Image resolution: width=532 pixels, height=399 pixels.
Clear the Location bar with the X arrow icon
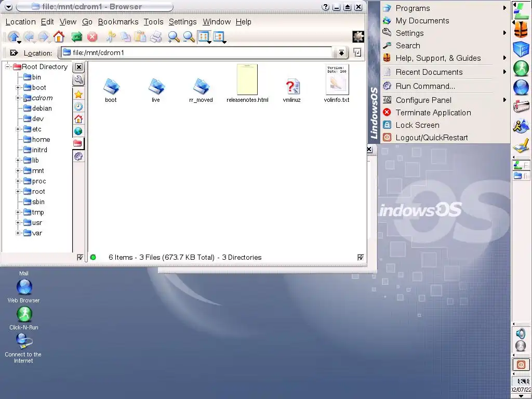[x=14, y=53]
